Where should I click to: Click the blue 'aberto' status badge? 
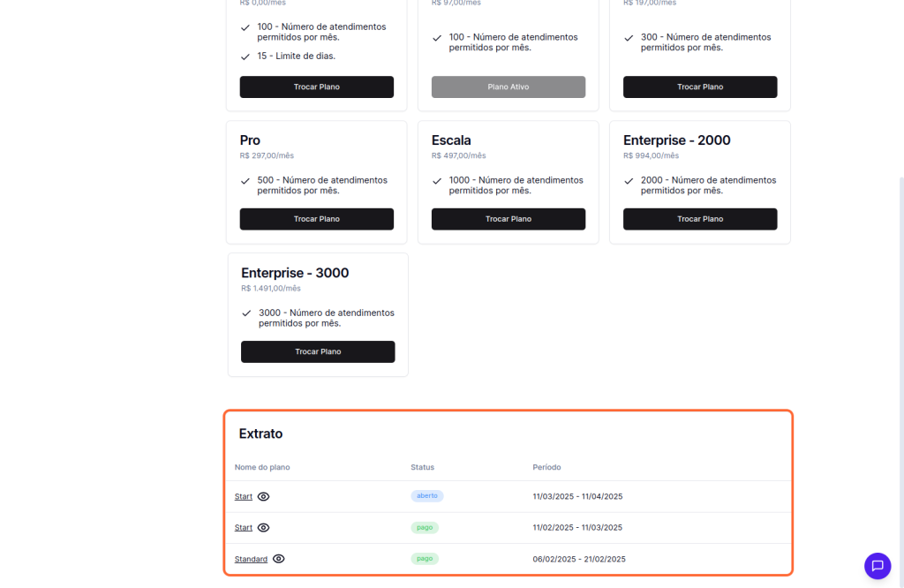(x=427, y=496)
